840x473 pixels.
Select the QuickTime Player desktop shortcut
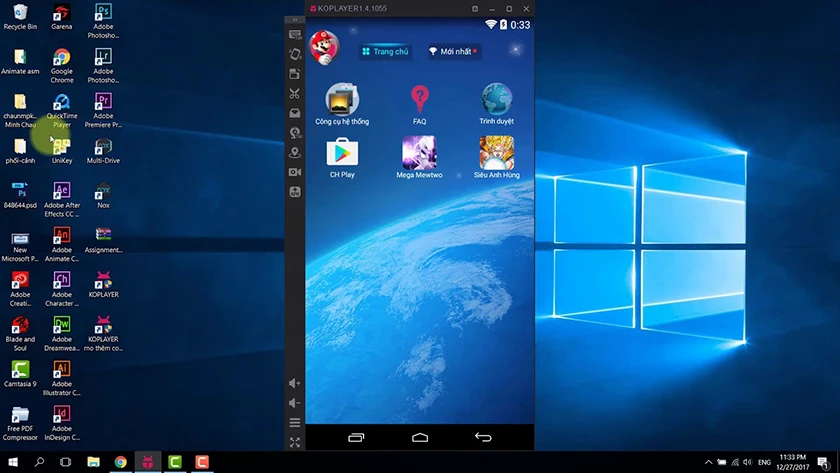click(62, 111)
